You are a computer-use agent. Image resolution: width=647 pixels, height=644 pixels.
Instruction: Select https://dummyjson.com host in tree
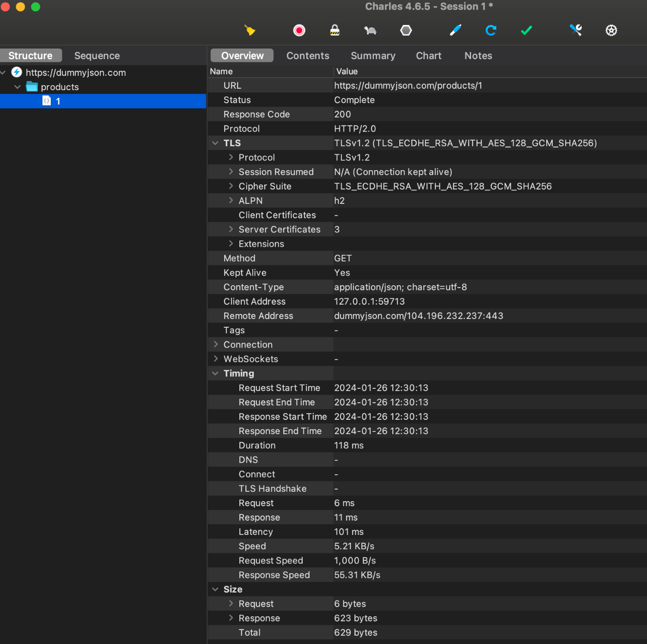coord(76,73)
